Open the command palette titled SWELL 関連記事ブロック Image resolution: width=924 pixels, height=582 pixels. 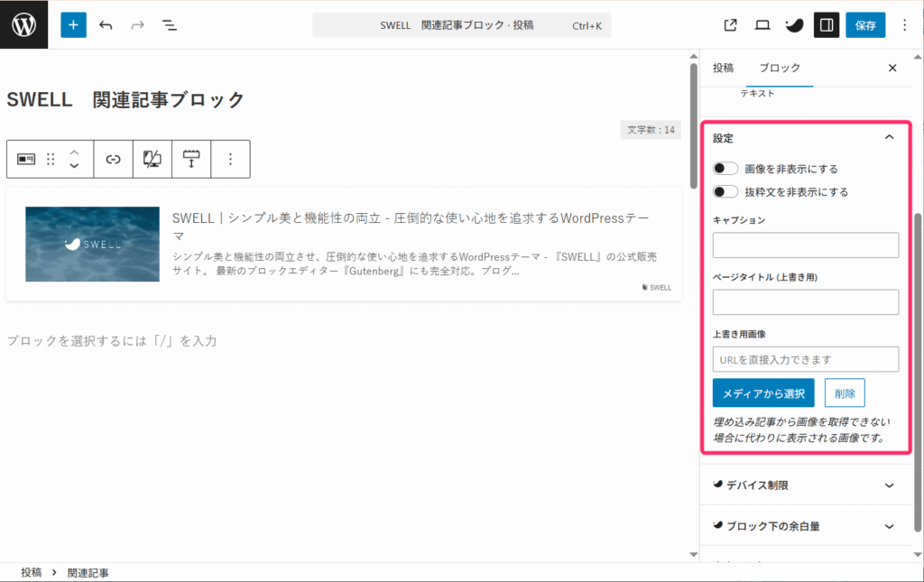point(461,24)
